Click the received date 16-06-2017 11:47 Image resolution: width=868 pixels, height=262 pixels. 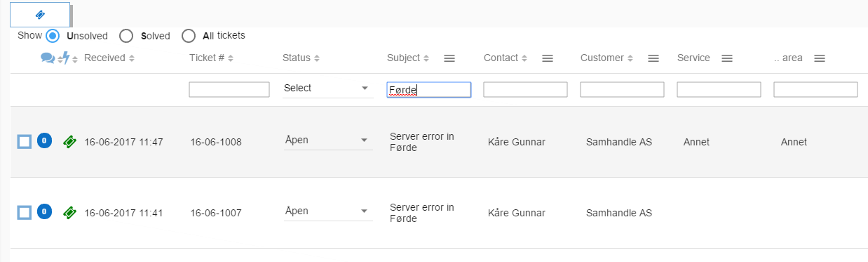[123, 142]
